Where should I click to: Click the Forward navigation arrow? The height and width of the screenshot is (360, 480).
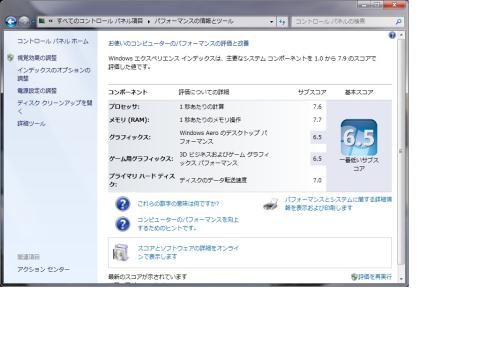click(x=24, y=22)
